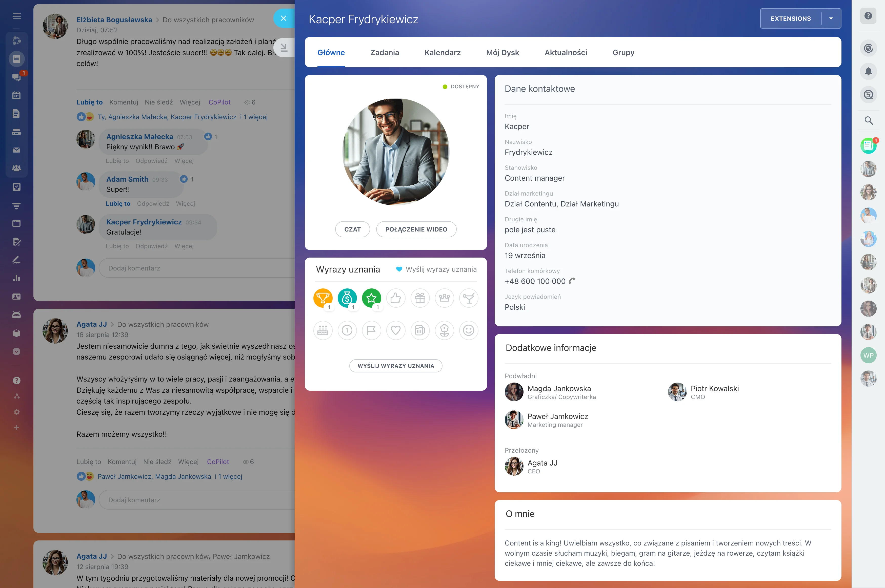
Task: Click the phone call icon next to number
Action: (x=572, y=281)
